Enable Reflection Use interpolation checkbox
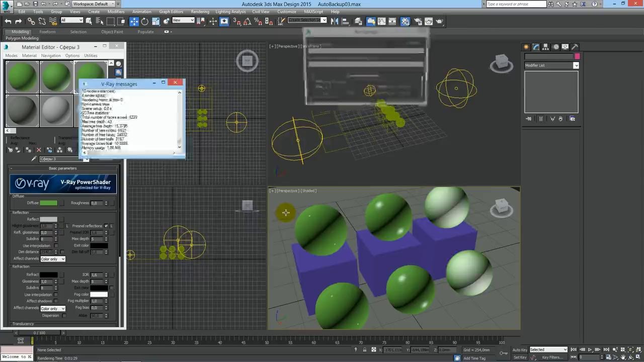Image resolution: width=644 pixels, height=362 pixels. (x=56, y=245)
